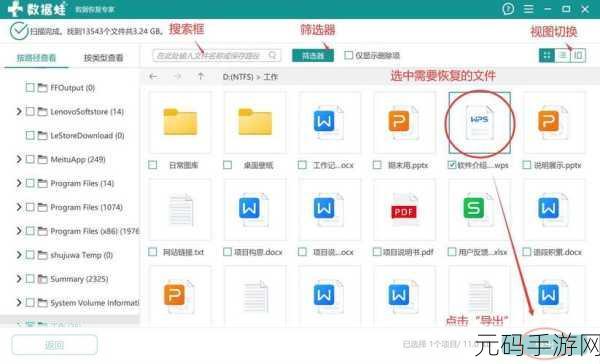Select the .txt file icon in second row
600x364 pixels.
(x=181, y=210)
